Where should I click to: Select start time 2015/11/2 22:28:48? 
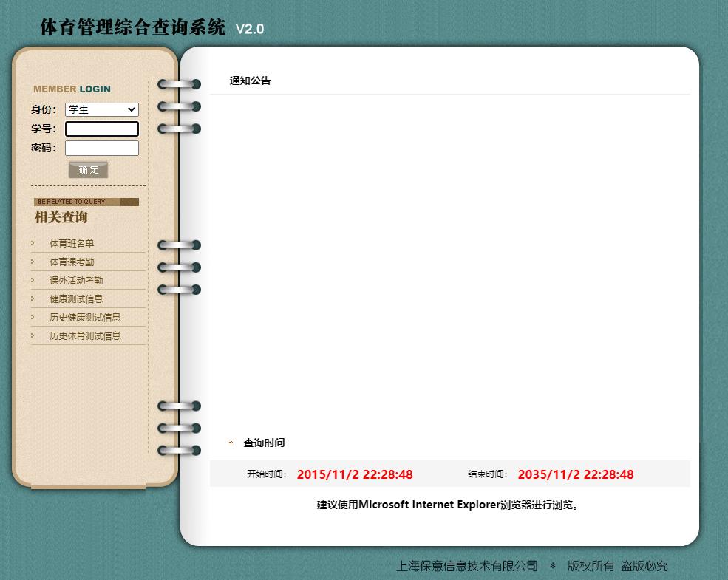tap(355, 474)
